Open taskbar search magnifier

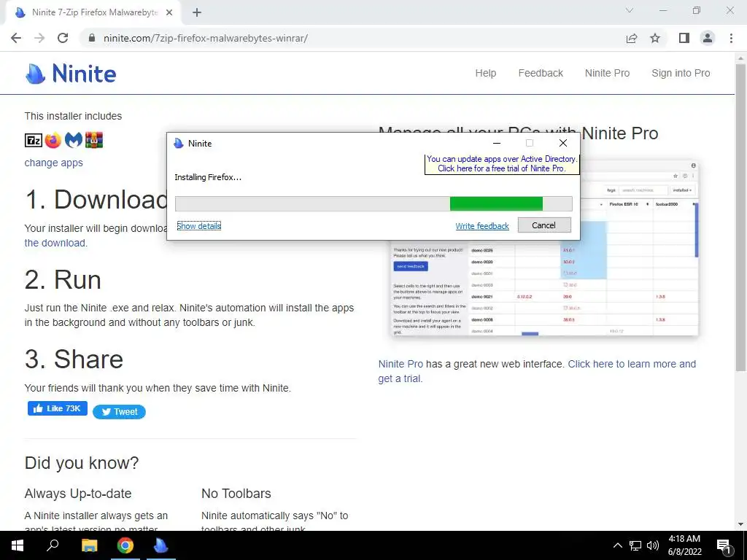point(53,545)
